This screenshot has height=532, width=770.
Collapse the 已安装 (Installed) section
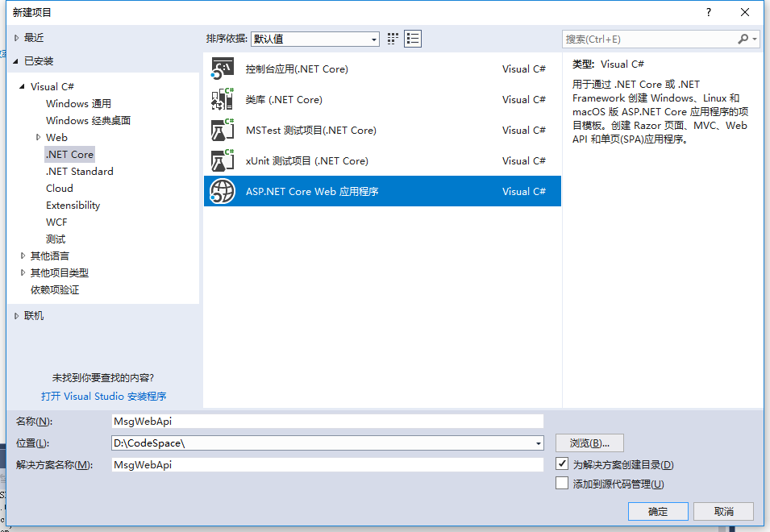click(x=15, y=61)
